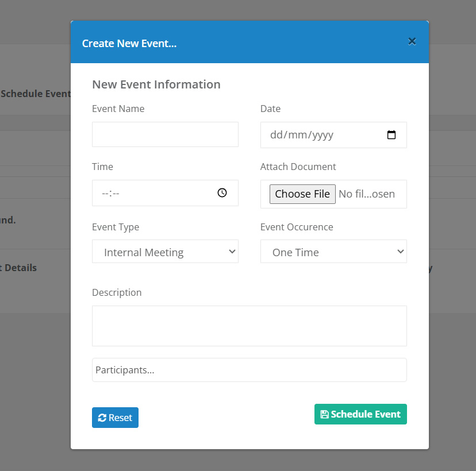Click the save icon on Schedule Event button

point(324,414)
